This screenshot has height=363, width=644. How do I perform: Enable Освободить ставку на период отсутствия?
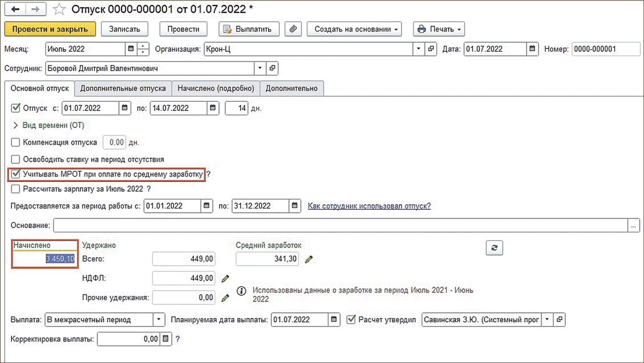[15, 159]
